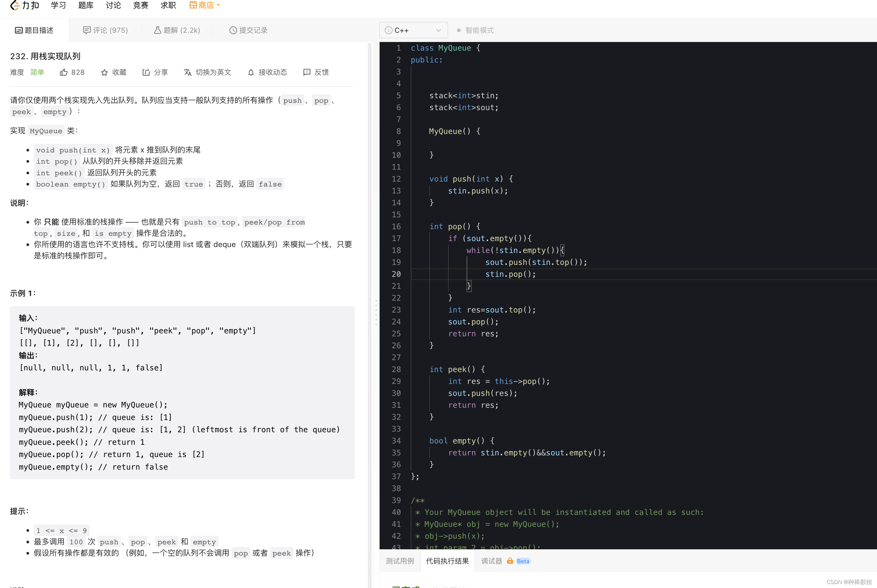Click the 切换为英文 translate icon
This screenshot has width=877, height=588.
pos(188,72)
